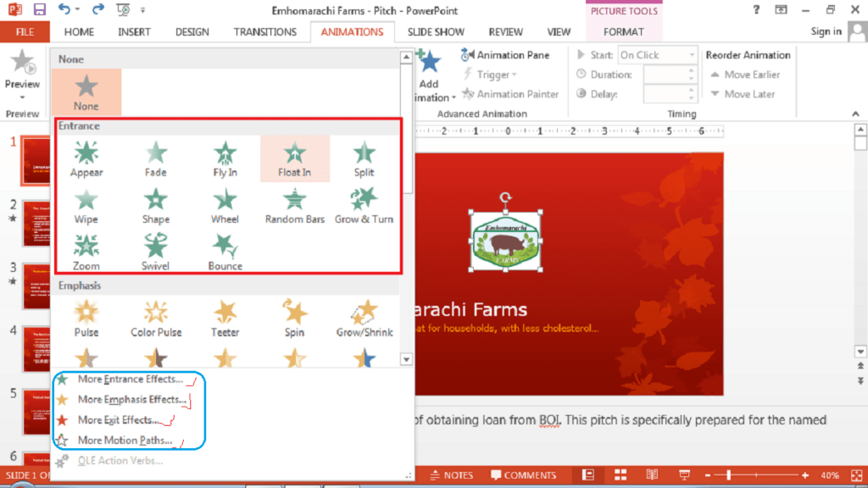Select the Bounce entrance effect
Screen dimensions: 868x488
(225, 251)
